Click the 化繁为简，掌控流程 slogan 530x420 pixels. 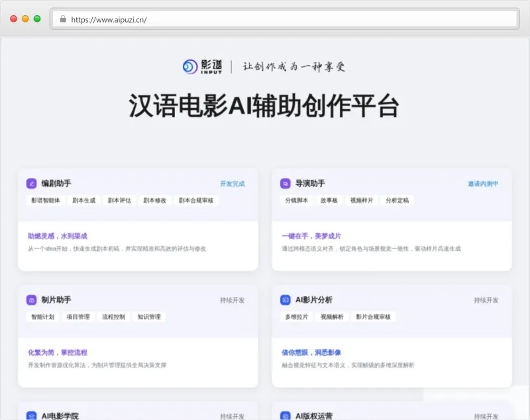pyautogui.click(x=58, y=352)
